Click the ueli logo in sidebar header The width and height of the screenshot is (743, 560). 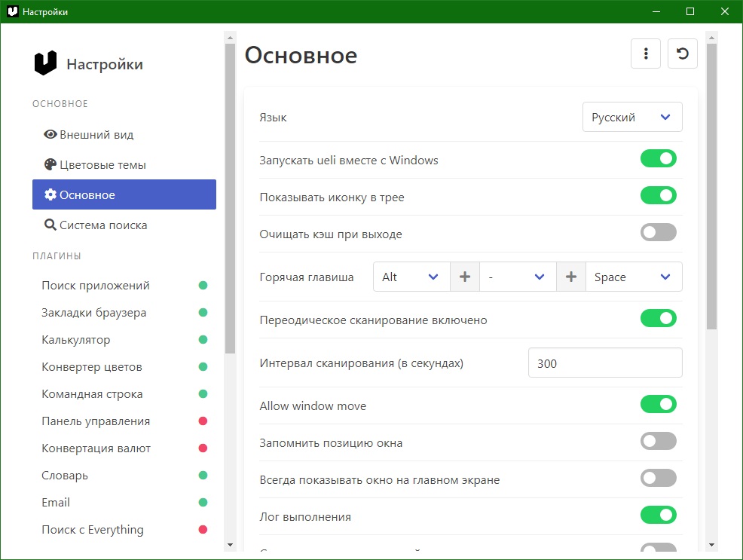[x=46, y=63]
